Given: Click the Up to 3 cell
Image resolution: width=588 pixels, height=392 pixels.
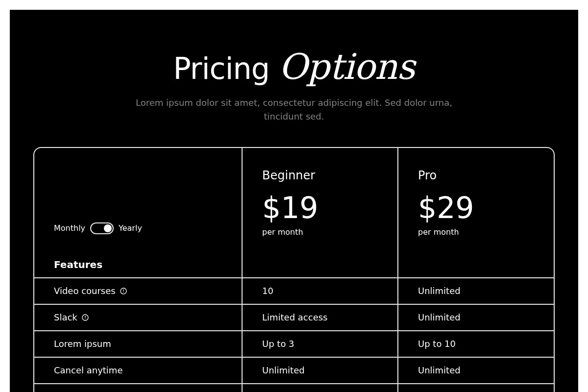Looking at the screenshot, I should [x=278, y=344].
